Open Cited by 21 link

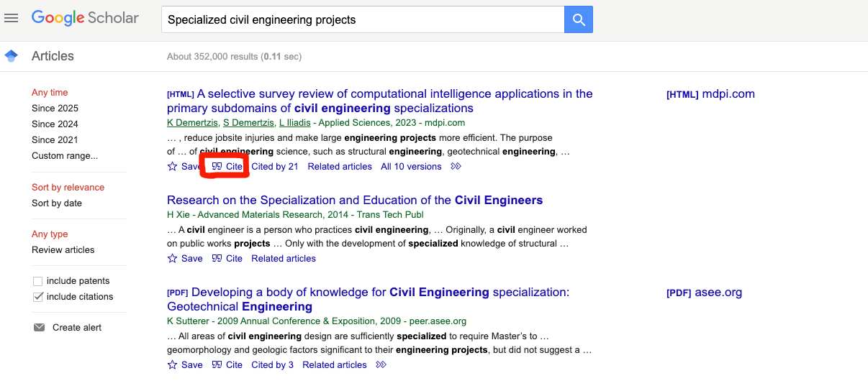[x=274, y=167]
